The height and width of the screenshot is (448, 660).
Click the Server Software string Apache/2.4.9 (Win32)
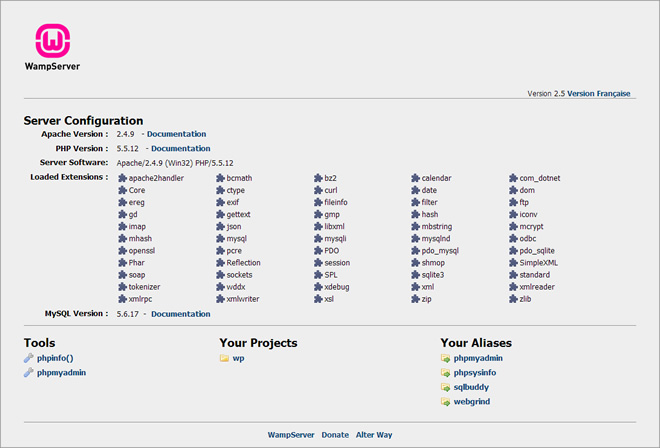tap(154, 163)
